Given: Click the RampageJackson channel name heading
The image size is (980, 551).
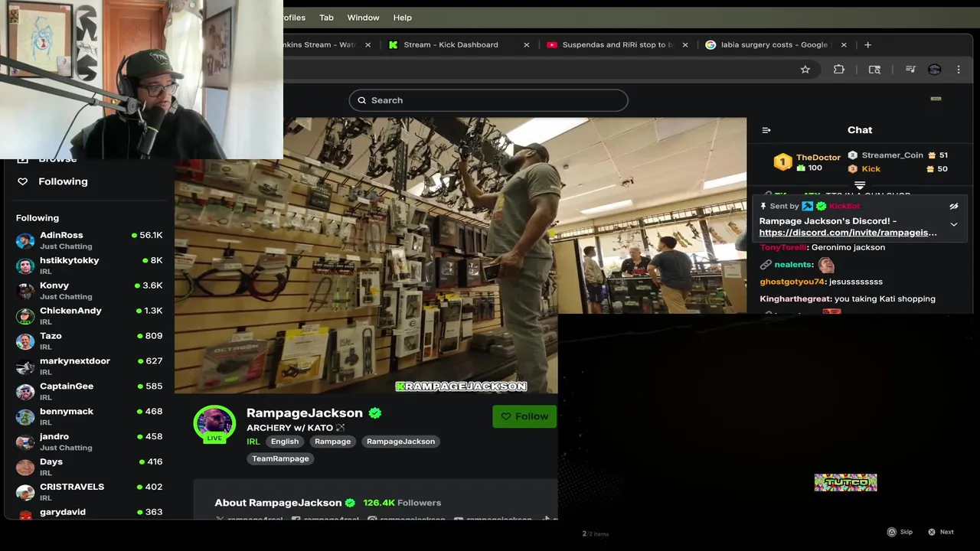Looking at the screenshot, I should tap(305, 413).
